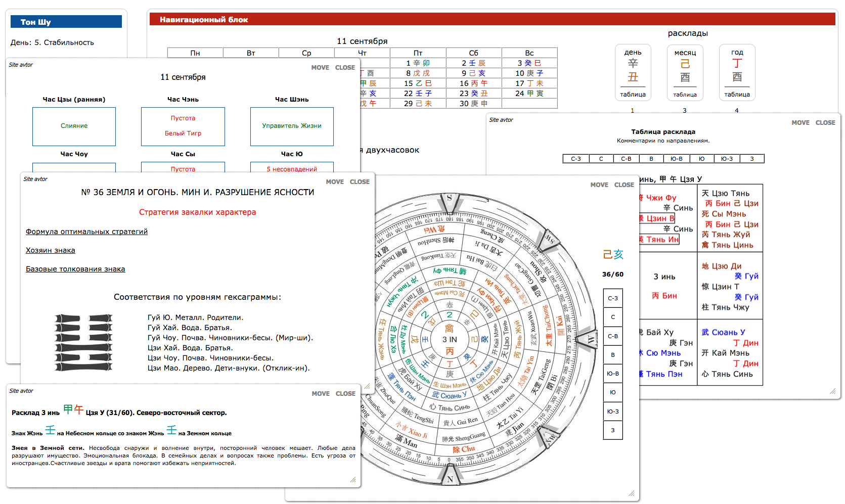Open the Час Шэнь Управитель Жизни box
The width and height of the screenshot is (845, 504).
(x=292, y=126)
